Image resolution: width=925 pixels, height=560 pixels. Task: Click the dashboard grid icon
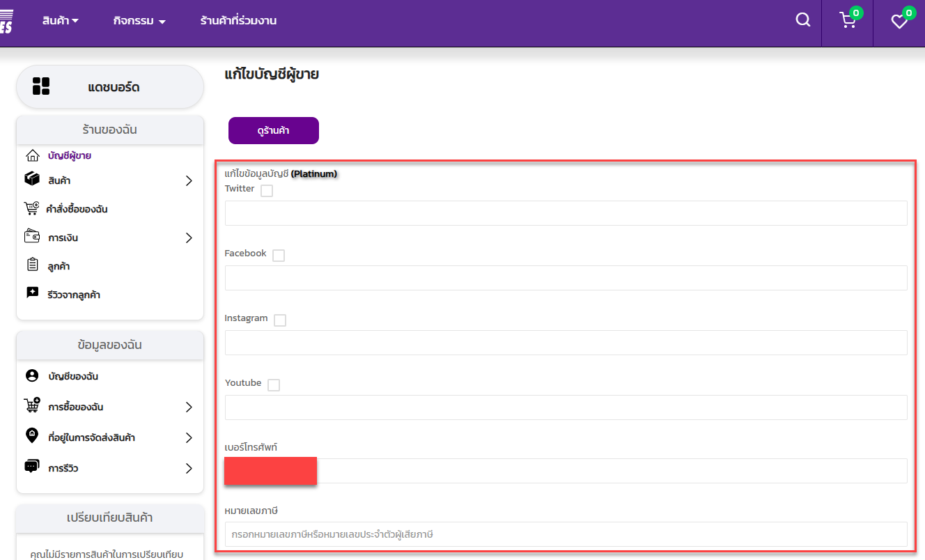pos(41,86)
